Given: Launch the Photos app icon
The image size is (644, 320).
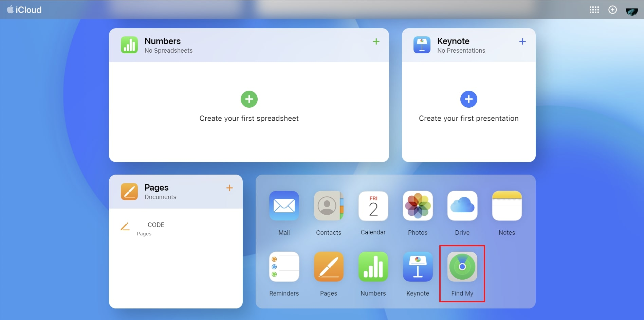Looking at the screenshot, I should (418, 206).
